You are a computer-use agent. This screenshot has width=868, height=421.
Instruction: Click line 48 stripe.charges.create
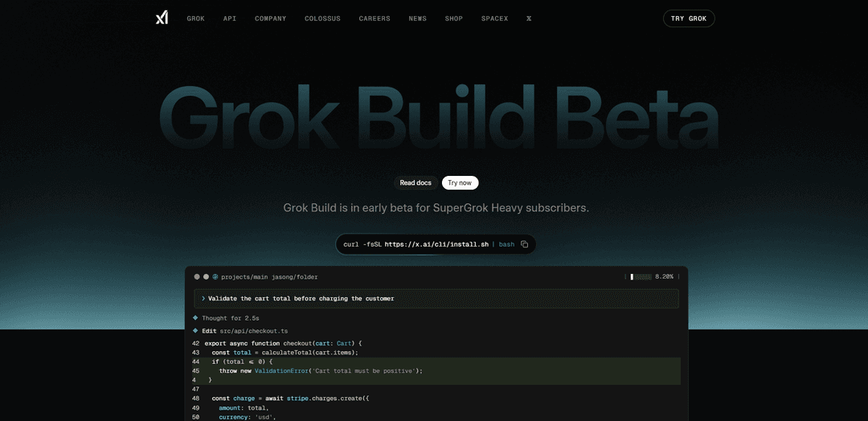(x=290, y=399)
